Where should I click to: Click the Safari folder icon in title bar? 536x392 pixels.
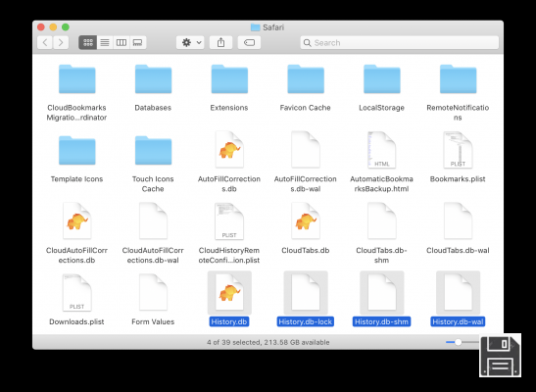coord(256,27)
